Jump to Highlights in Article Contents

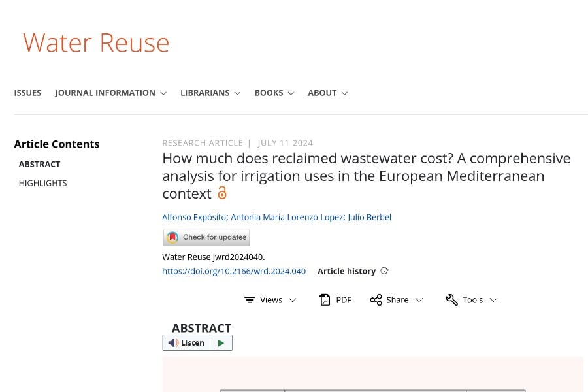tap(42, 183)
